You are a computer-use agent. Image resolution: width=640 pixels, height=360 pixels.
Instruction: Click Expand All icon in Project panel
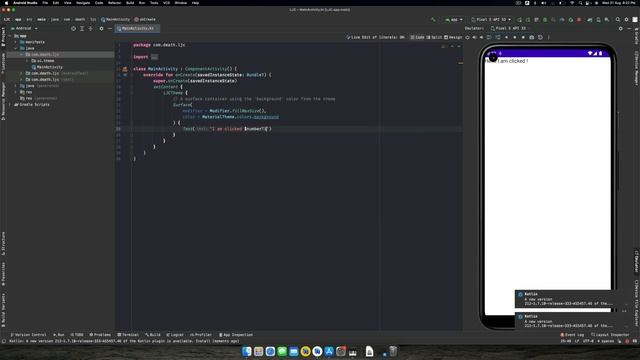(x=82, y=28)
